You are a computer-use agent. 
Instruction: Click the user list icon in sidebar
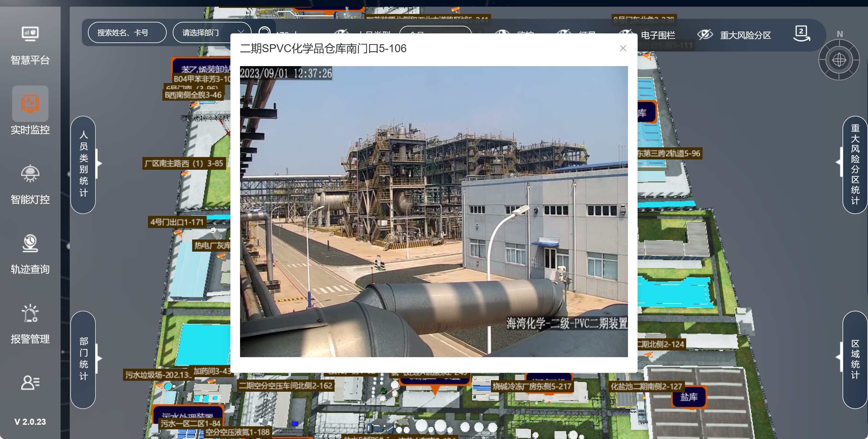[30, 383]
